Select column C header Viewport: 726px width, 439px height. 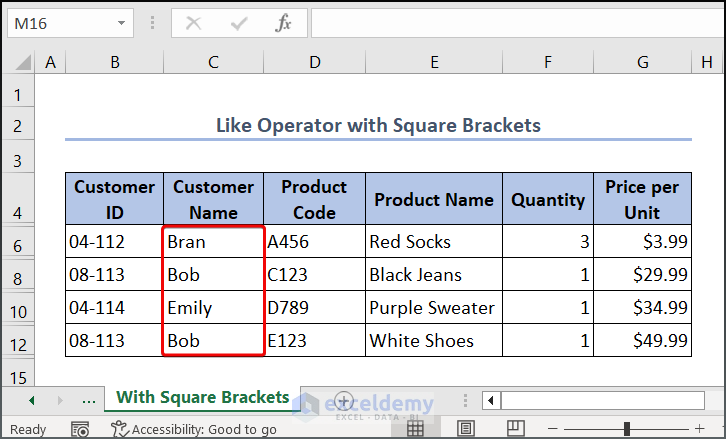[213, 62]
